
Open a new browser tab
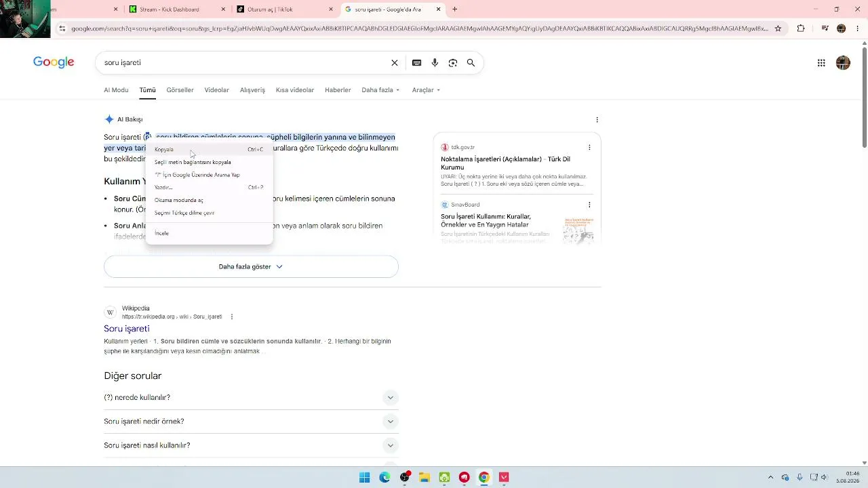(x=455, y=9)
